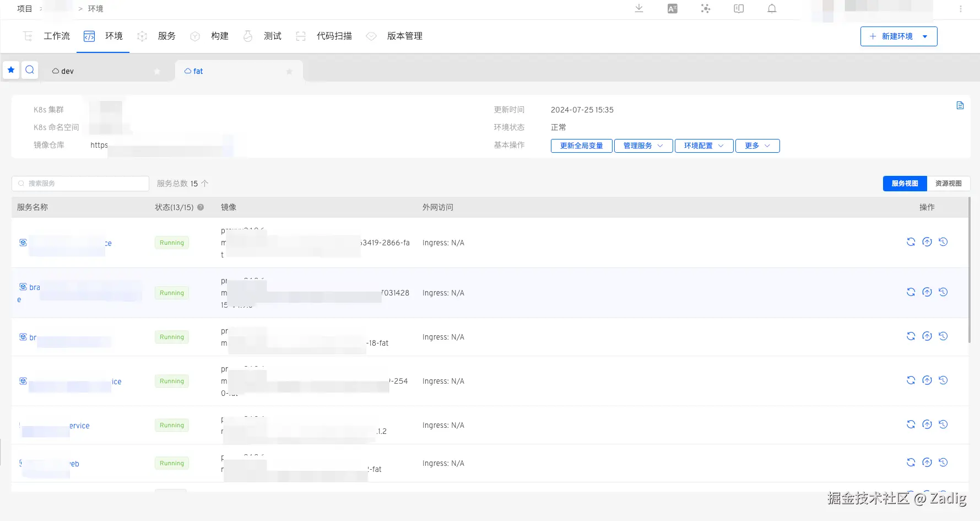
Task: Select the fat environment tab
Action: tap(239, 71)
